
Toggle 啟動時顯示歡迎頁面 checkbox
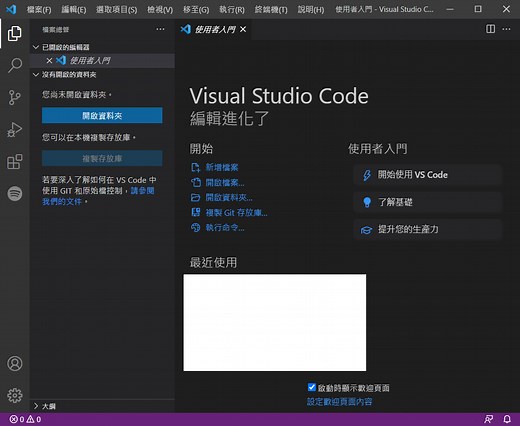click(312, 387)
